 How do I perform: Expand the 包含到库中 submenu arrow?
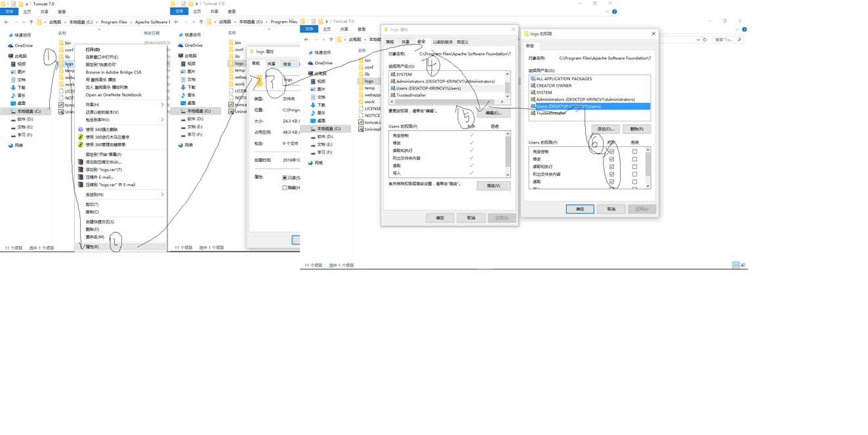tap(162, 119)
